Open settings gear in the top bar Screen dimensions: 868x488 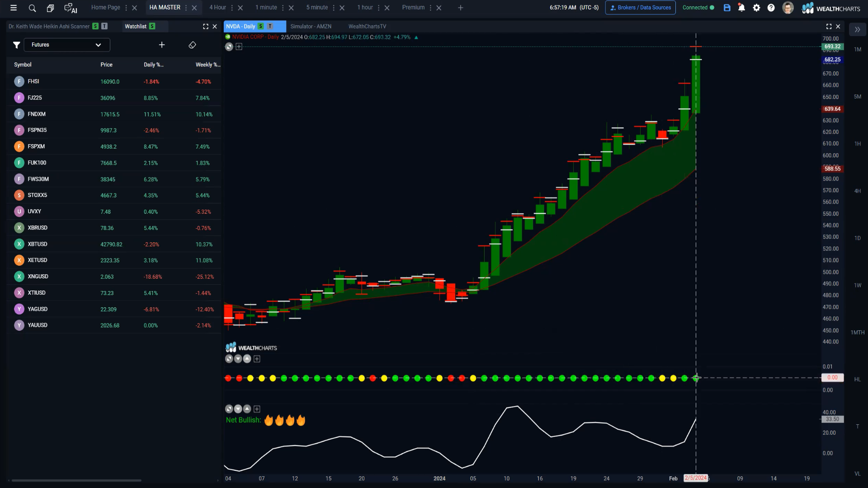[756, 8]
